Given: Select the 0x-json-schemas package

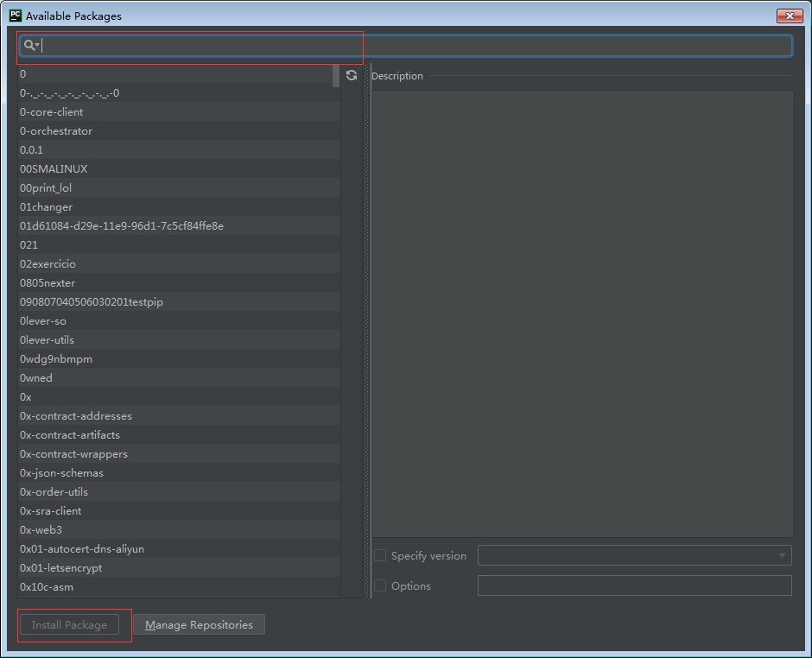Looking at the screenshot, I should 179,473.
